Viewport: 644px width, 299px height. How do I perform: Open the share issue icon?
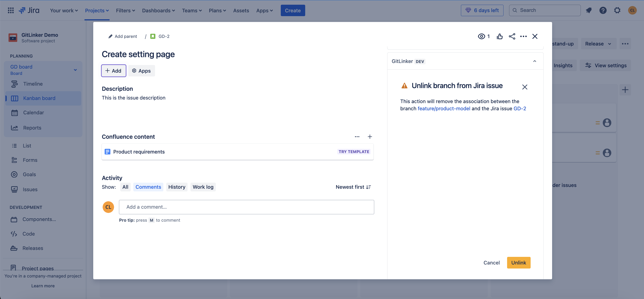point(512,37)
